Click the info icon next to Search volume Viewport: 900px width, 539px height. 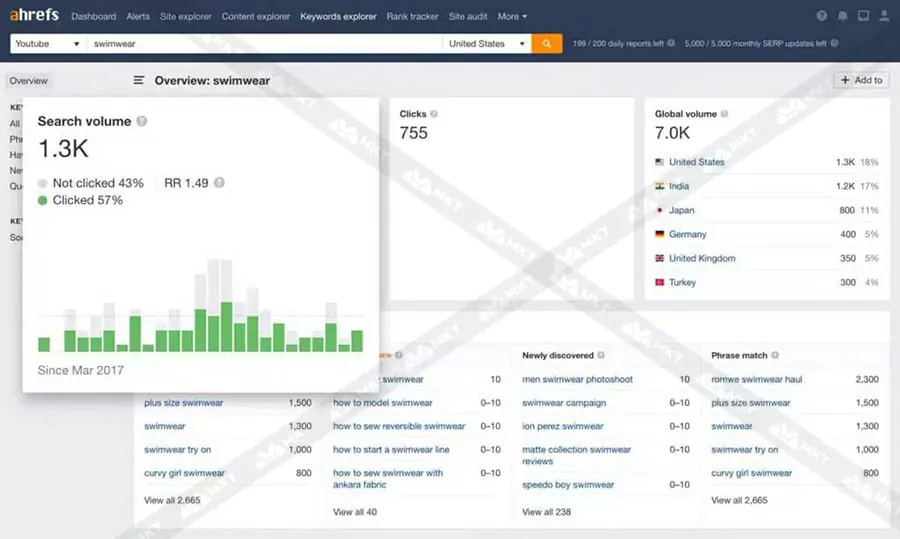142,121
